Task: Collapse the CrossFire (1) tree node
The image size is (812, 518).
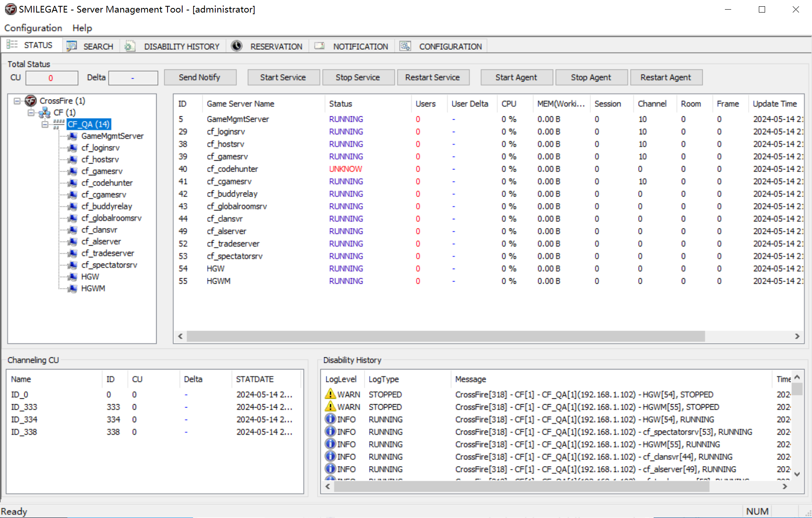Action: (17, 101)
